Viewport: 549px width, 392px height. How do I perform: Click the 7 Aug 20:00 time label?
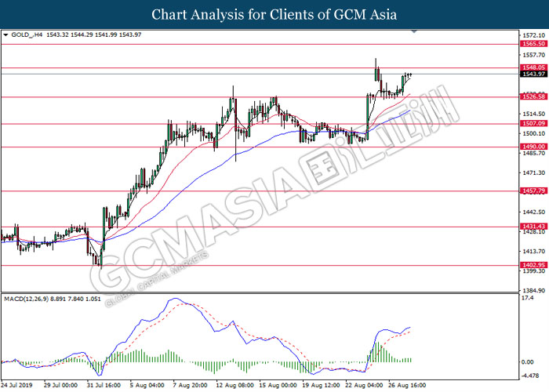190,385
